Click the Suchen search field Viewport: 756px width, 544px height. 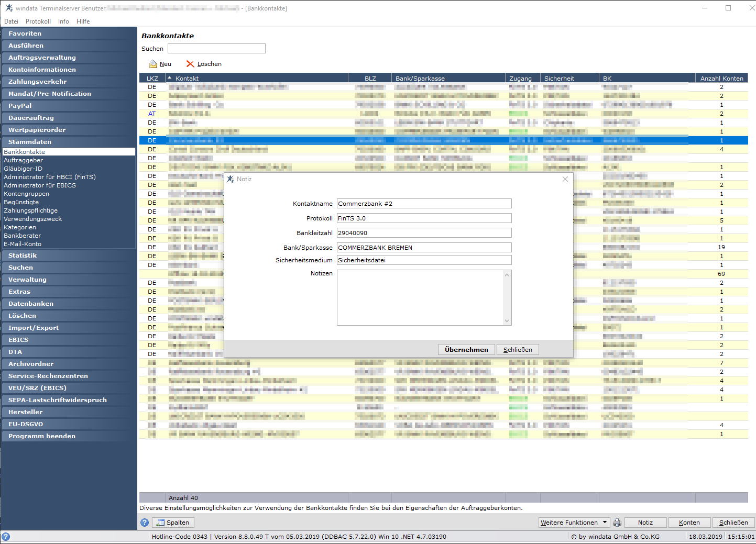[x=216, y=49]
